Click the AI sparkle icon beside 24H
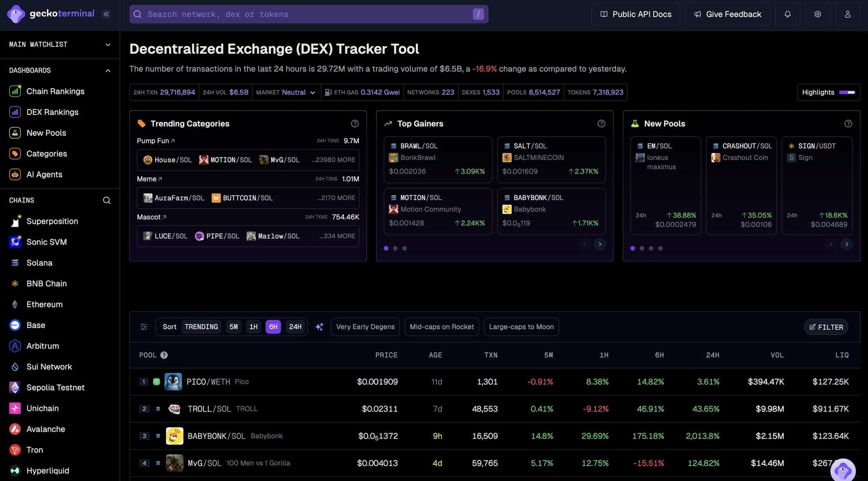The height and width of the screenshot is (481, 868). tap(319, 327)
